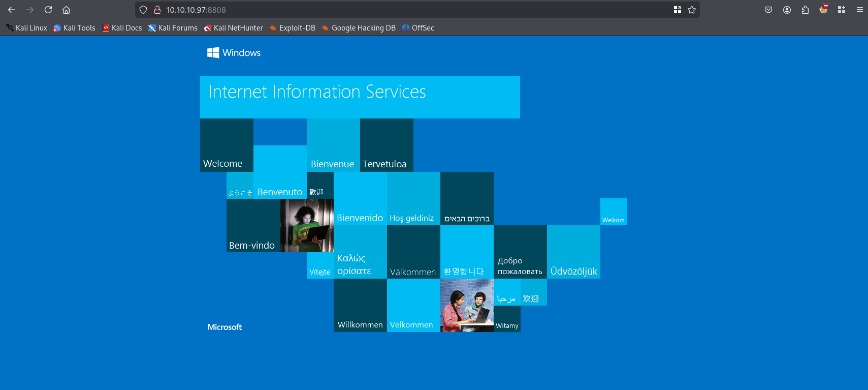Open the Firefox account icon
The image size is (868, 390).
787,10
